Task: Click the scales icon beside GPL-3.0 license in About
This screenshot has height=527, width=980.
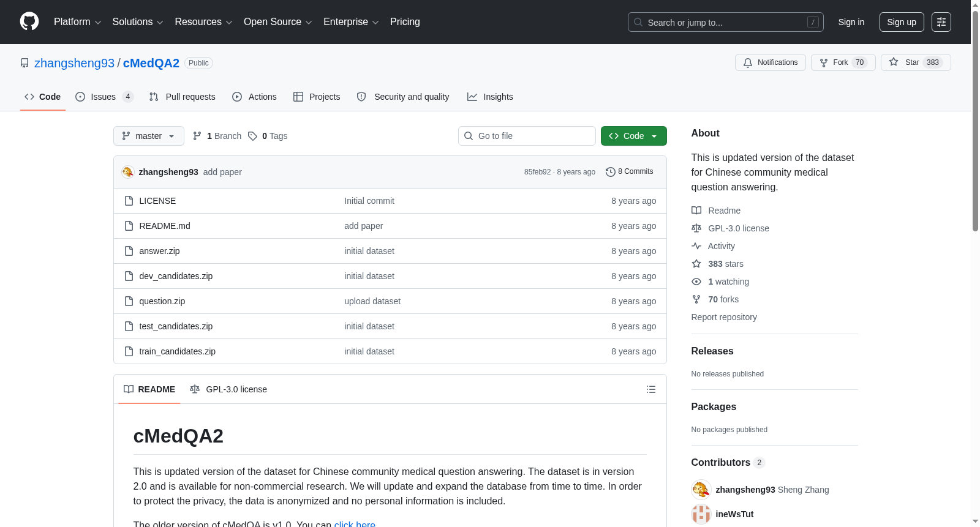Action: (696, 228)
